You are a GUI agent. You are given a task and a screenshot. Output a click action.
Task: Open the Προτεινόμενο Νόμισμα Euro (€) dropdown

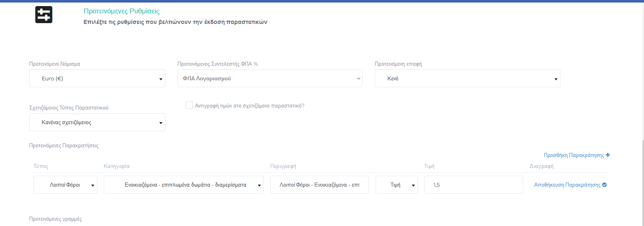pos(97,78)
